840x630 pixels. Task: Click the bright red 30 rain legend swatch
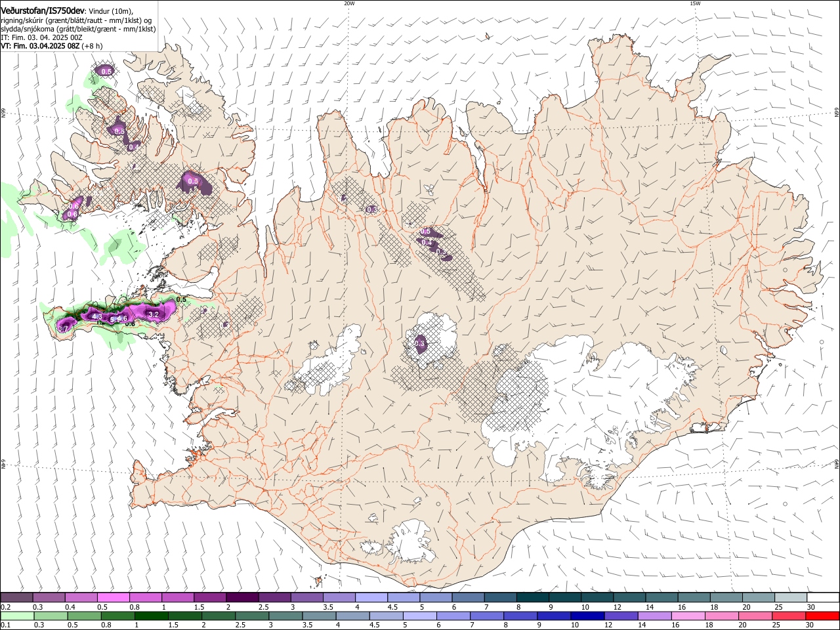(x=822, y=616)
